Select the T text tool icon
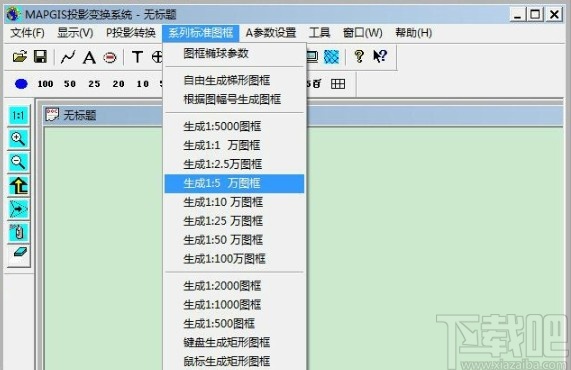Image resolution: width=571 pixels, height=370 pixels. pyautogui.click(x=137, y=57)
